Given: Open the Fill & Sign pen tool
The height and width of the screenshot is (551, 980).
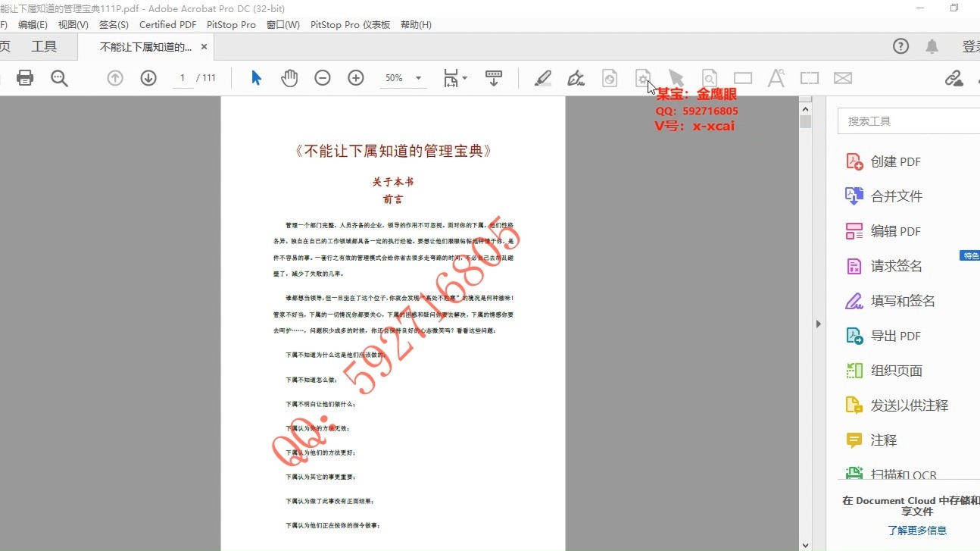Looking at the screenshot, I should coord(576,78).
